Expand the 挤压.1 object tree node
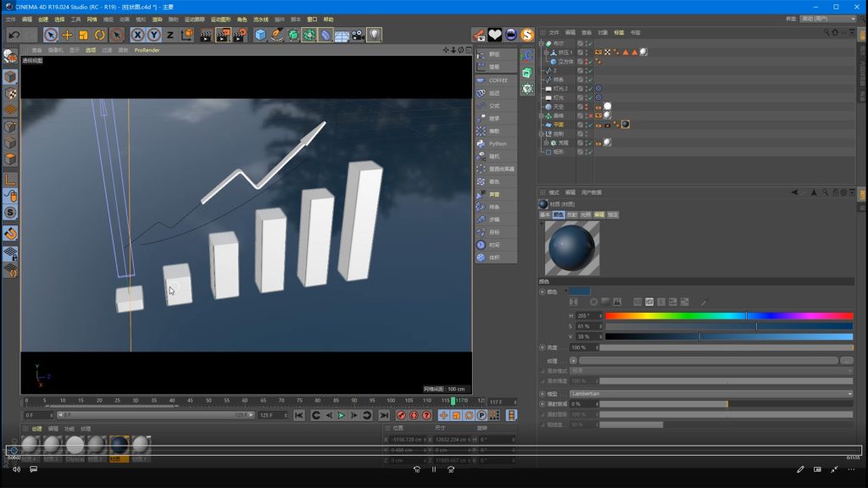This screenshot has width=868, height=488. pyautogui.click(x=545, y=53)
